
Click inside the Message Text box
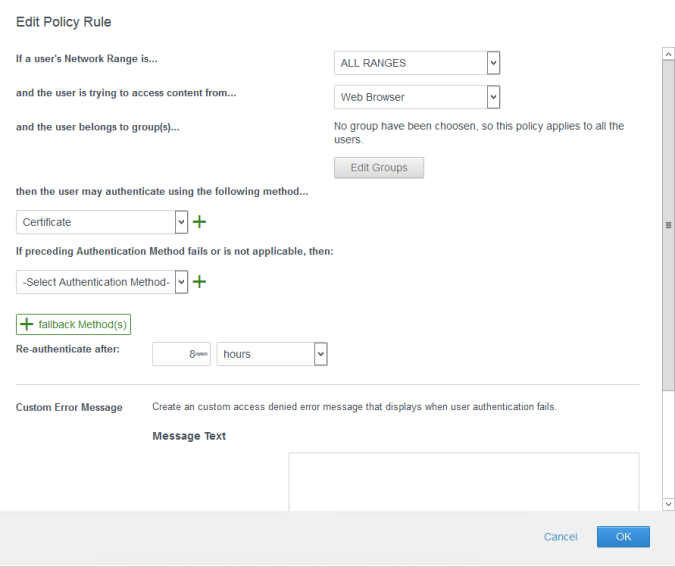pyautogui.click(x=463, y=482)
